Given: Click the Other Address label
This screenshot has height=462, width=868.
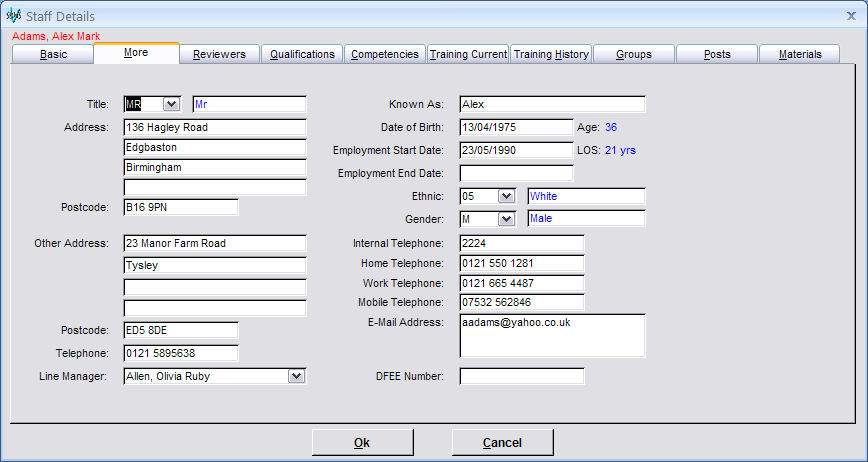Looking at the screenshot, I should click(71, 243).
